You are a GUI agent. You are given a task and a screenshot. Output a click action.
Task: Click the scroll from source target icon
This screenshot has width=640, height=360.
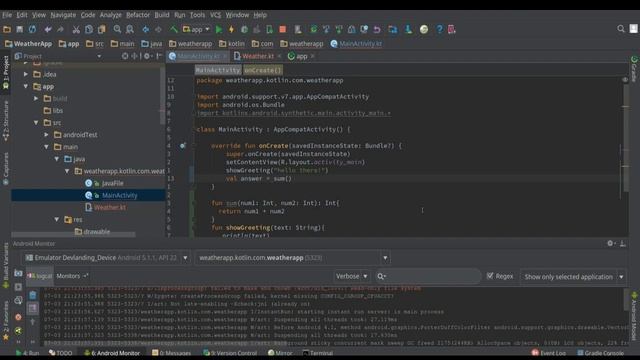click(x=125, y=56)
